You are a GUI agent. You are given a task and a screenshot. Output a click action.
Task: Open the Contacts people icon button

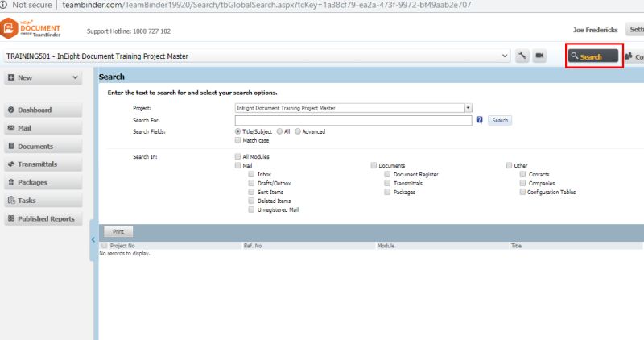(x=634, y=56)
